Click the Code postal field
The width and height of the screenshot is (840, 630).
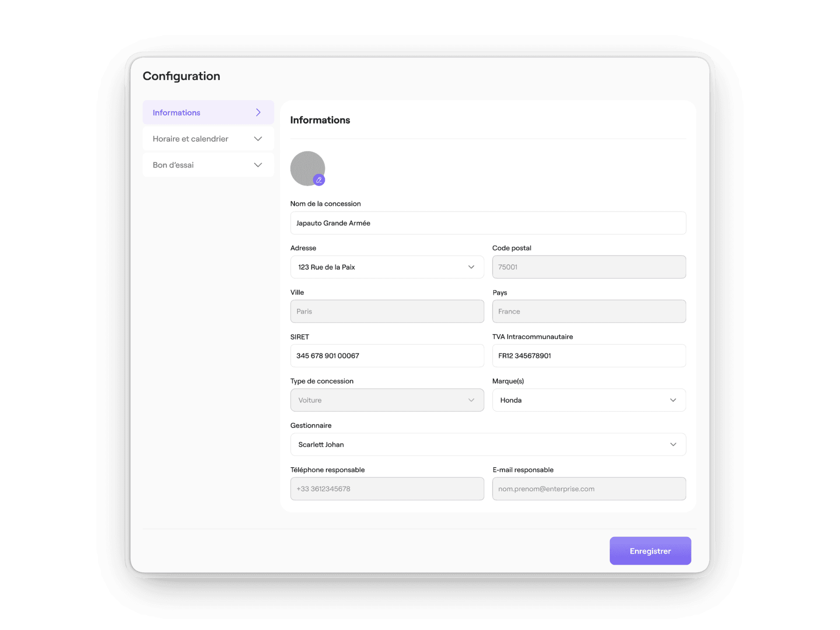tap(588, 267)
